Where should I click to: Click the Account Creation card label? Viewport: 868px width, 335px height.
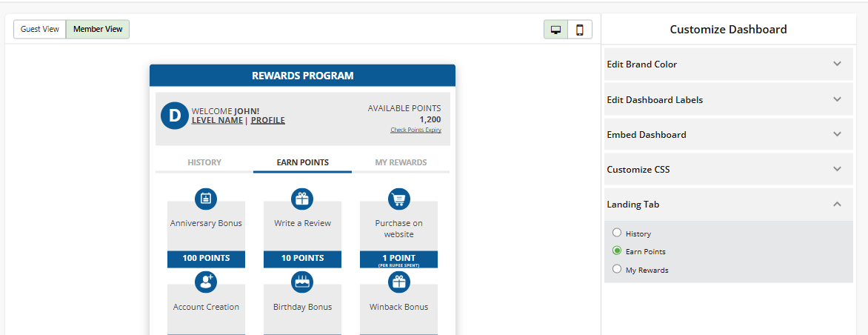coord(206,308)
